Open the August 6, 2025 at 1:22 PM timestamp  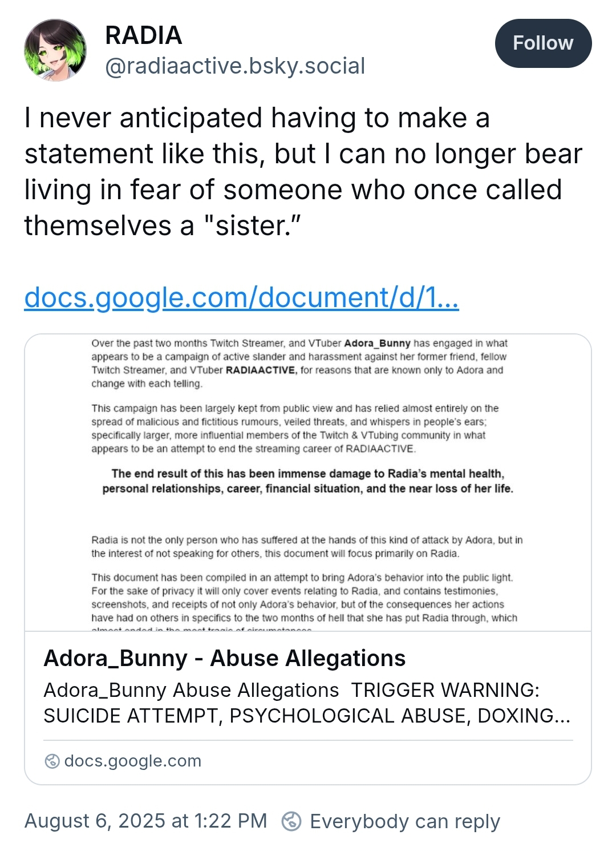click(x=145, y=821)
